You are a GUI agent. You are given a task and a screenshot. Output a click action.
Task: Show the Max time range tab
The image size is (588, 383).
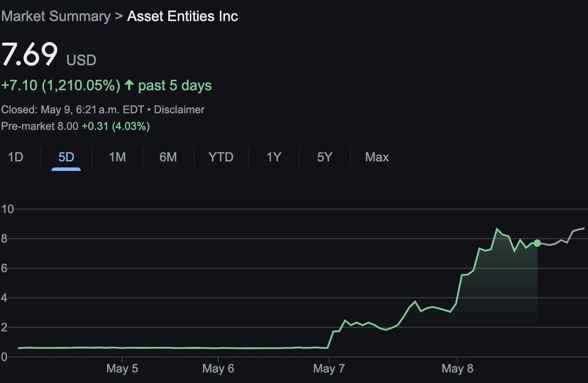tap(377, 157)
